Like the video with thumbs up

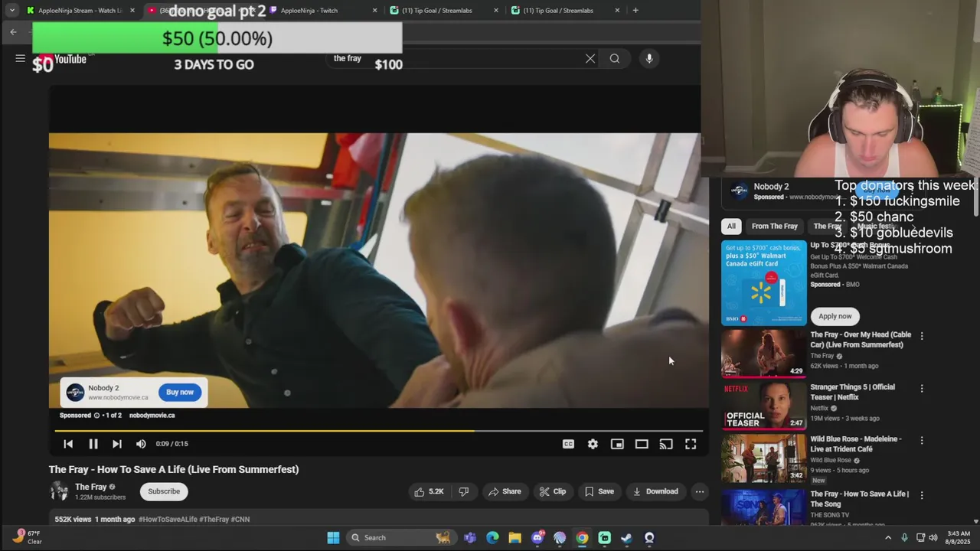tap(429, 491)
